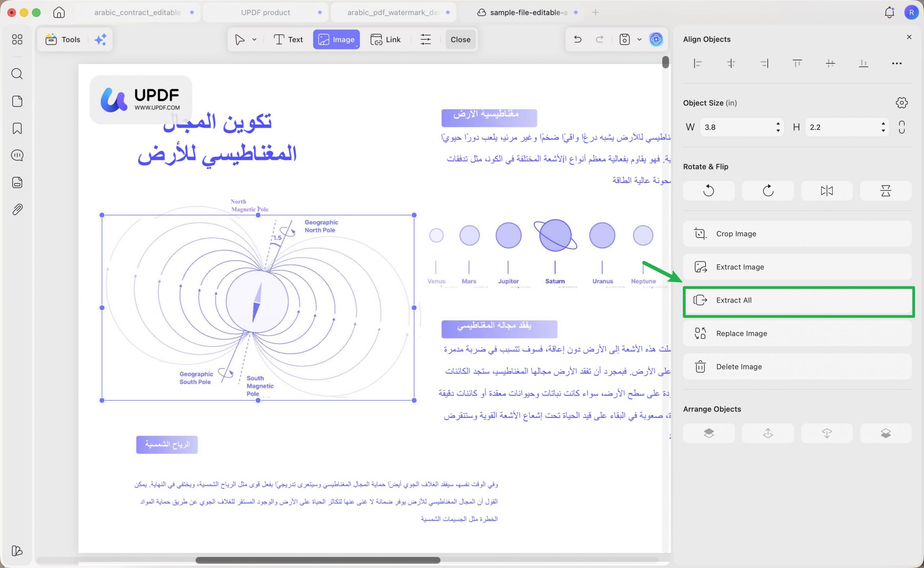This screenshot has width=924, height=568.
Task: Switch to arabic_pdf_watermark tab
Action: (x=393, y=12)
